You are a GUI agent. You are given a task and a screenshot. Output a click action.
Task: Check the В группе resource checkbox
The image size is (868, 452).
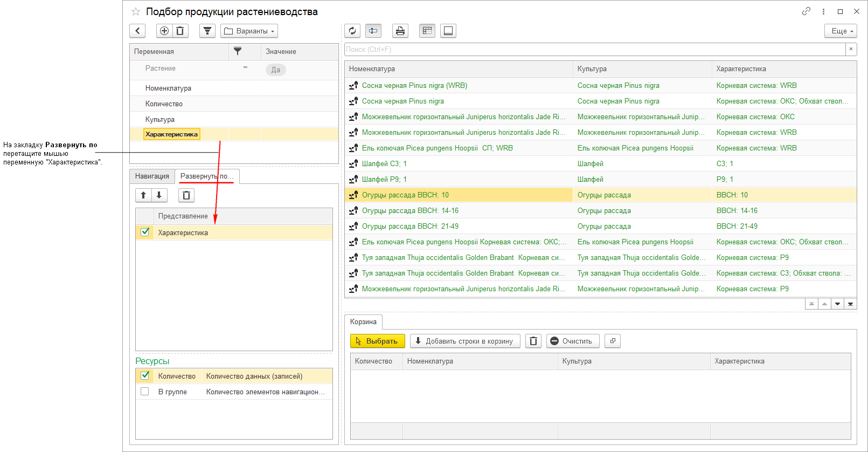[145, 392]
